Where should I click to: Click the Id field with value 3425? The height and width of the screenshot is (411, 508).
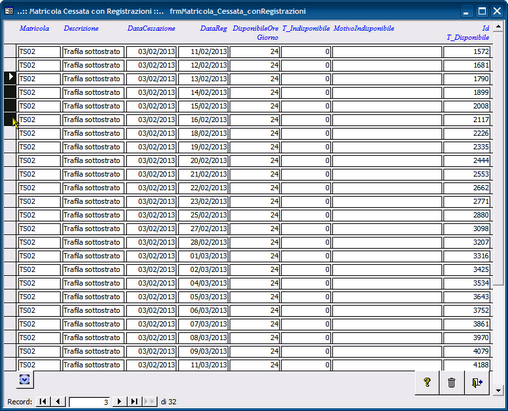[x=467, y=269]
